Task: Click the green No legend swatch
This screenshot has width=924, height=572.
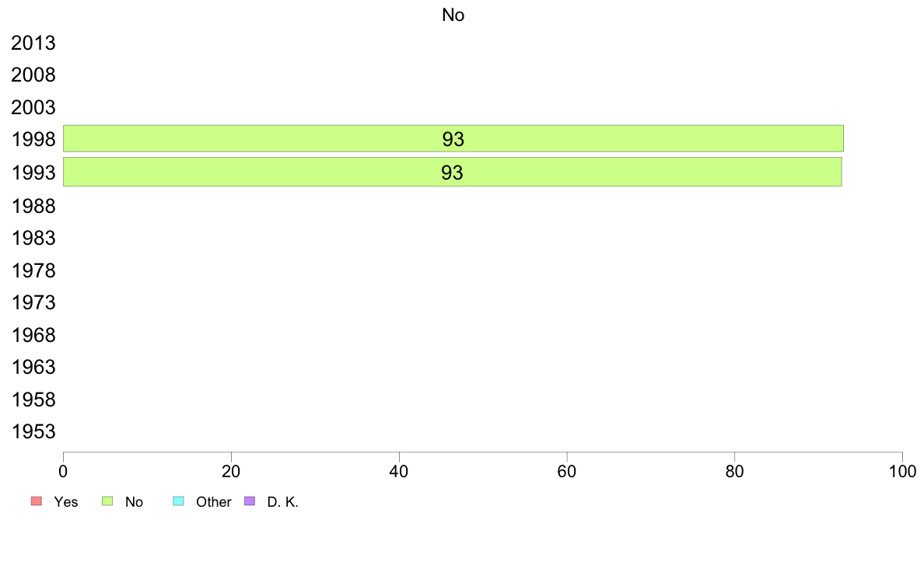Action: click(x=108, y=501)
